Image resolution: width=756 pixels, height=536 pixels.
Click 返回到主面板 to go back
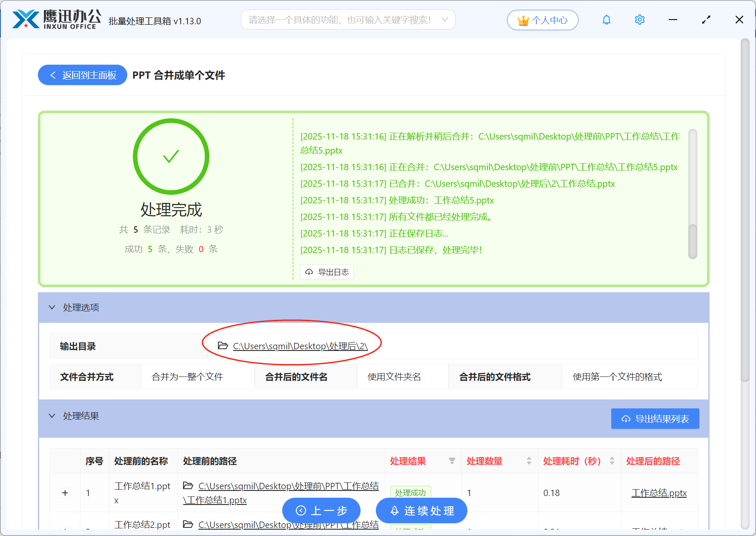[82, 75]
